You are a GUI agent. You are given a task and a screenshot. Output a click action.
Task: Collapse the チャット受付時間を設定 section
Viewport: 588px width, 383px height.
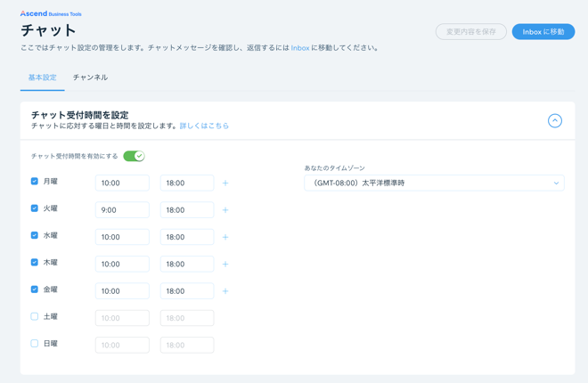click(x=554, y=120)
